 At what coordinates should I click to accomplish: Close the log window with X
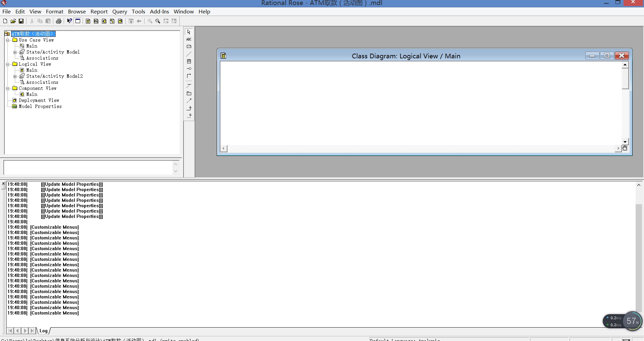tap(3, 183)
